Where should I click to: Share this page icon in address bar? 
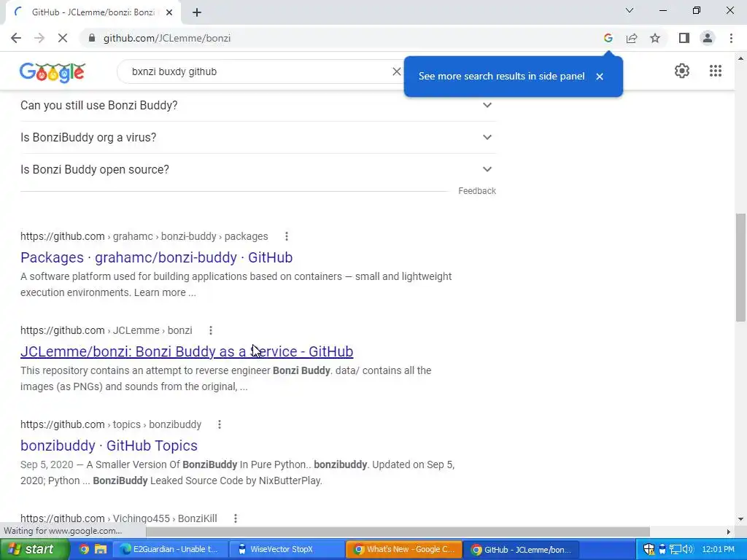pos(632,38)
